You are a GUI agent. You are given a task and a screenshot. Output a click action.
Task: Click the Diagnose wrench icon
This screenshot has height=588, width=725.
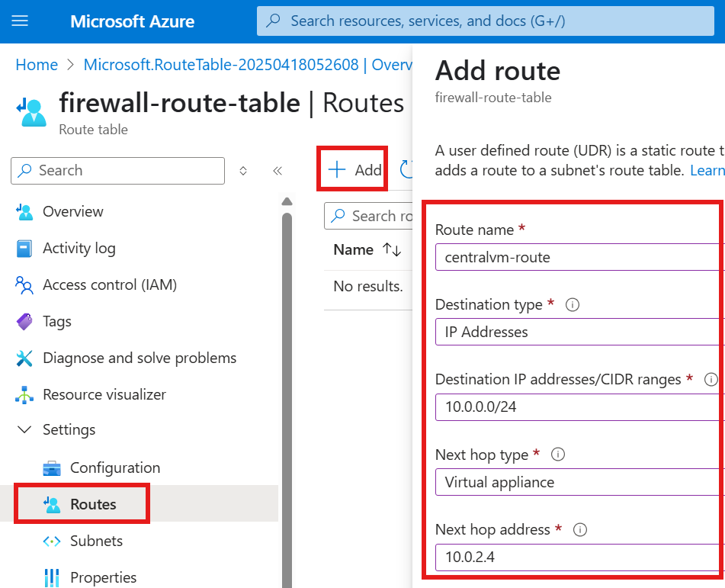coord(24,358)
